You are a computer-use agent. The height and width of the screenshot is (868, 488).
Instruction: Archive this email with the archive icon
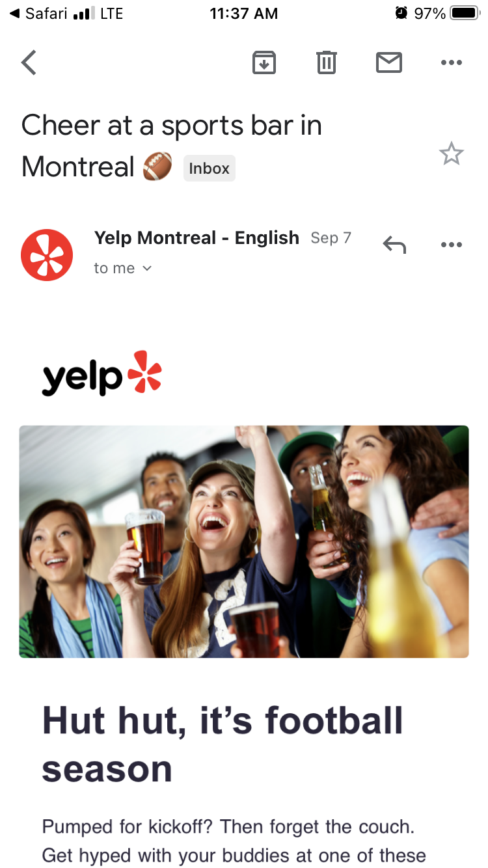264,62
